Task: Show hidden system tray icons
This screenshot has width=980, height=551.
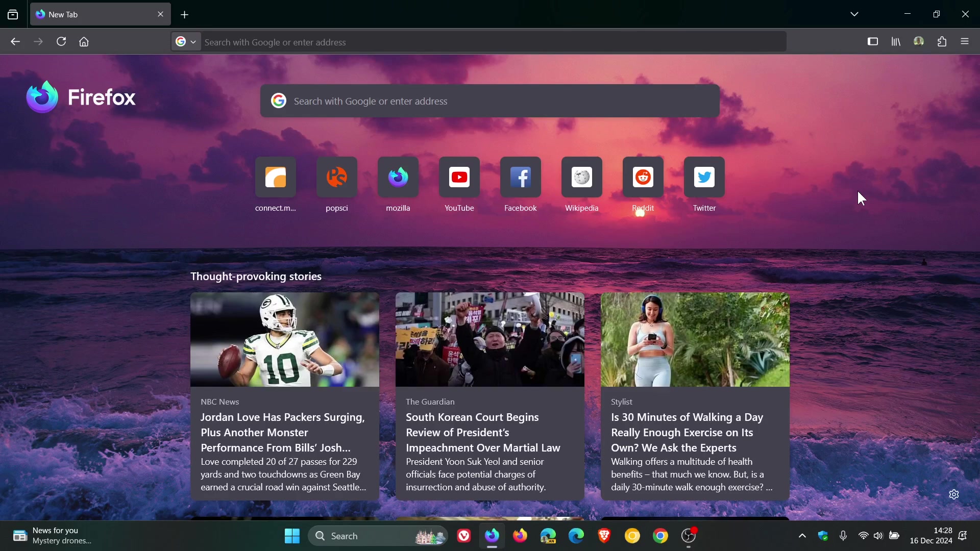Action: pos(802,536)
